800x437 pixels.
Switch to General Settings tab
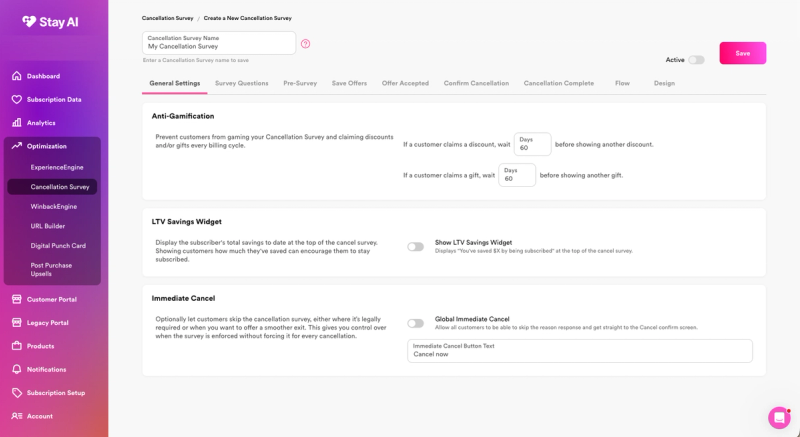pos(174,83)
